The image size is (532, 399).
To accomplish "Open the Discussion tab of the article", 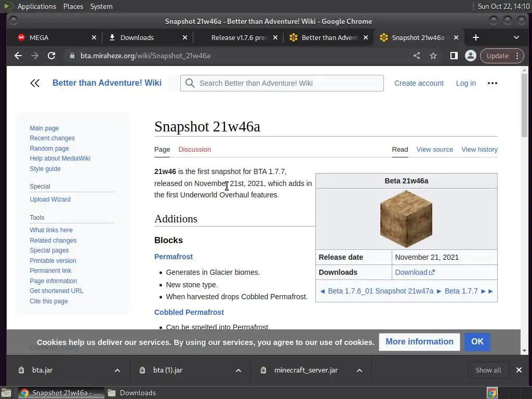I will point(194,150).
